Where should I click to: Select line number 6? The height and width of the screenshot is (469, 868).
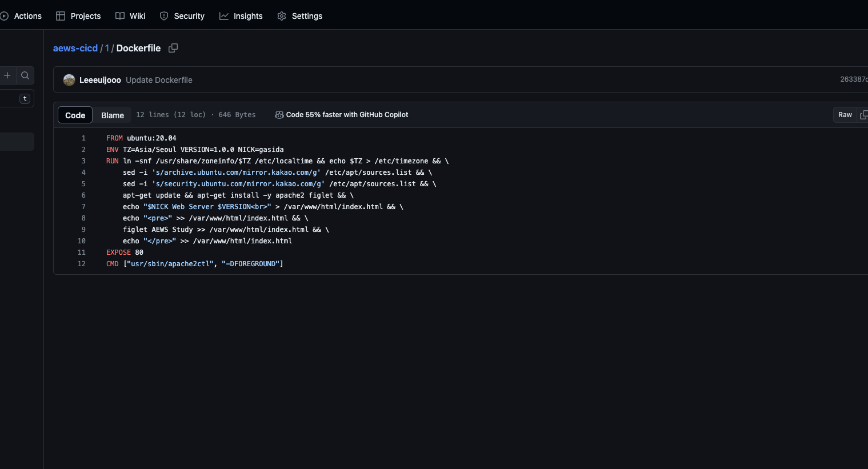83,195
